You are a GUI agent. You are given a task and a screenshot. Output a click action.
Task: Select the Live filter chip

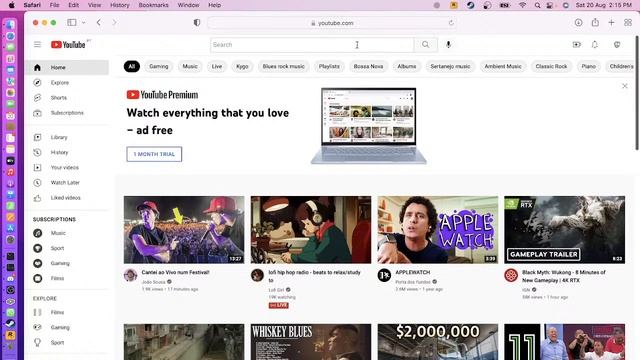(x=217, y=66)
